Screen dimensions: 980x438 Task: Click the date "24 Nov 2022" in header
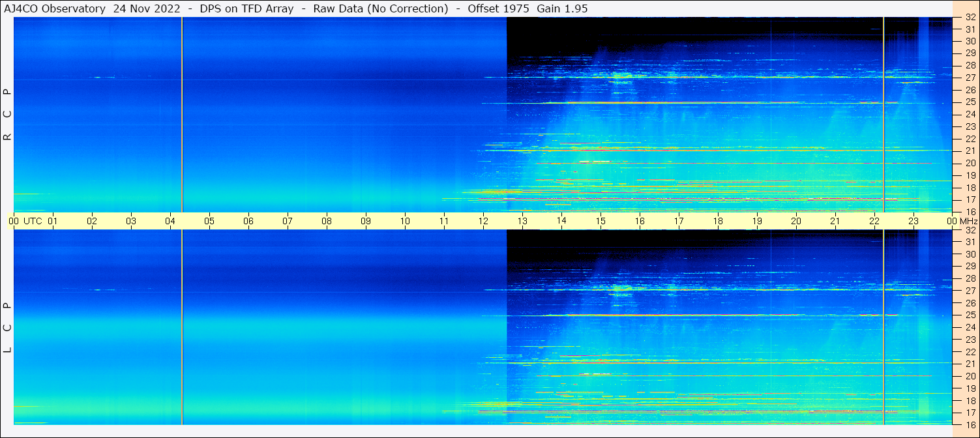147,8
